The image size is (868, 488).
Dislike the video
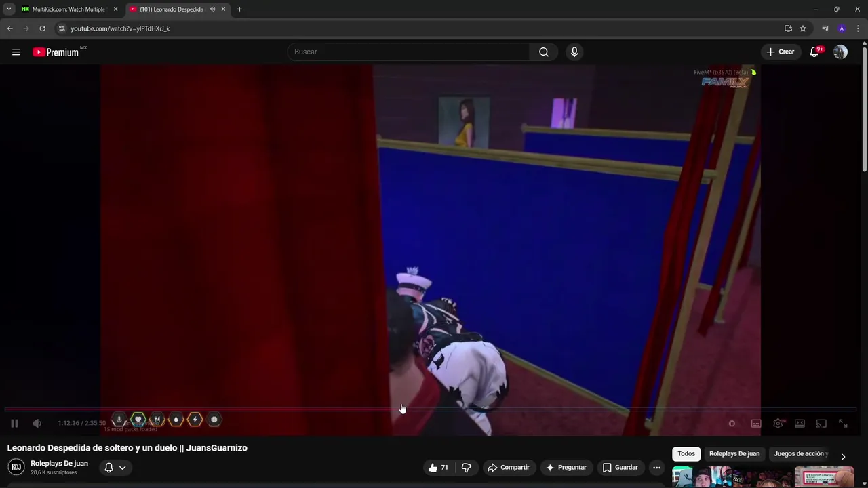point(466,468)
